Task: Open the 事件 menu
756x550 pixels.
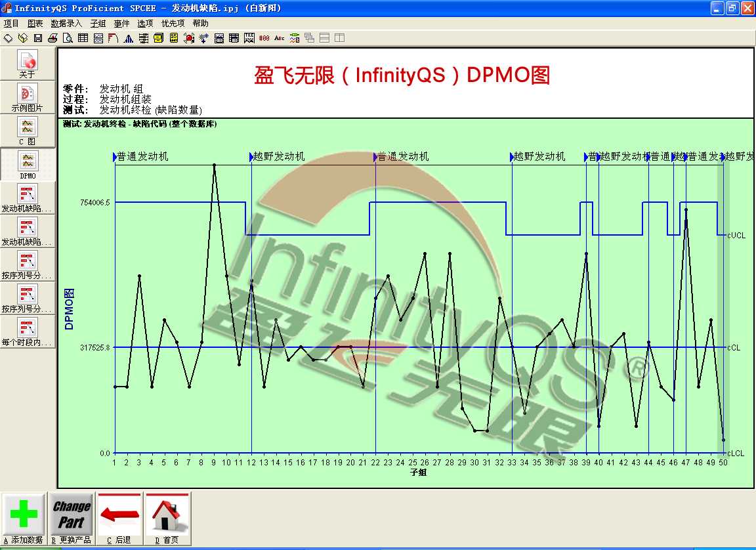Action: (121, 23)
